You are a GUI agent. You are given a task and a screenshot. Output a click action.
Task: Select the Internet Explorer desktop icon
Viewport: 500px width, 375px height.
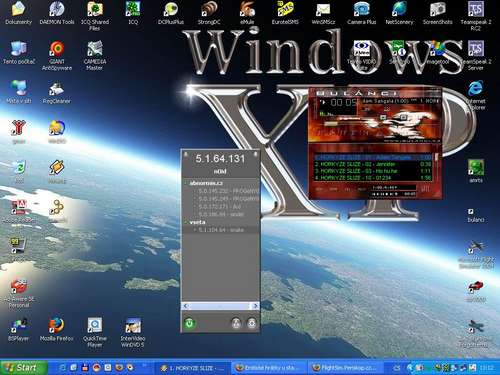point(476,95)
